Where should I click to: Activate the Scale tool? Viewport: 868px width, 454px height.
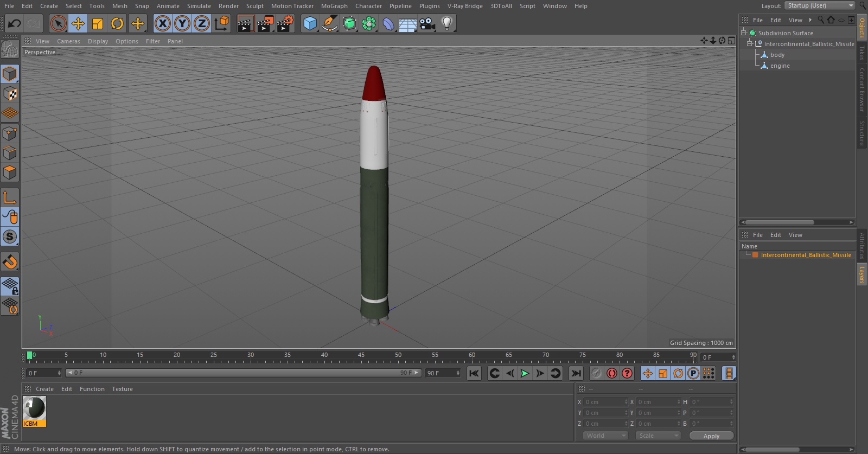pyautogui.click(x=98, y=23)
